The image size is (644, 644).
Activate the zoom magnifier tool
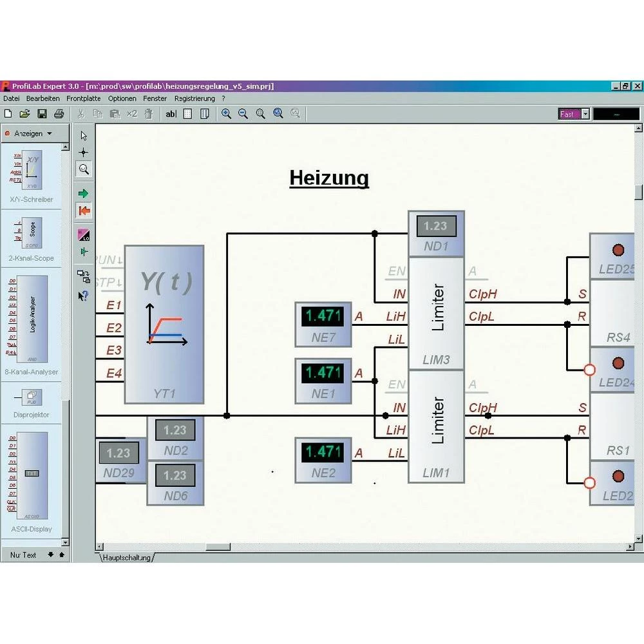tap(83, 169)
